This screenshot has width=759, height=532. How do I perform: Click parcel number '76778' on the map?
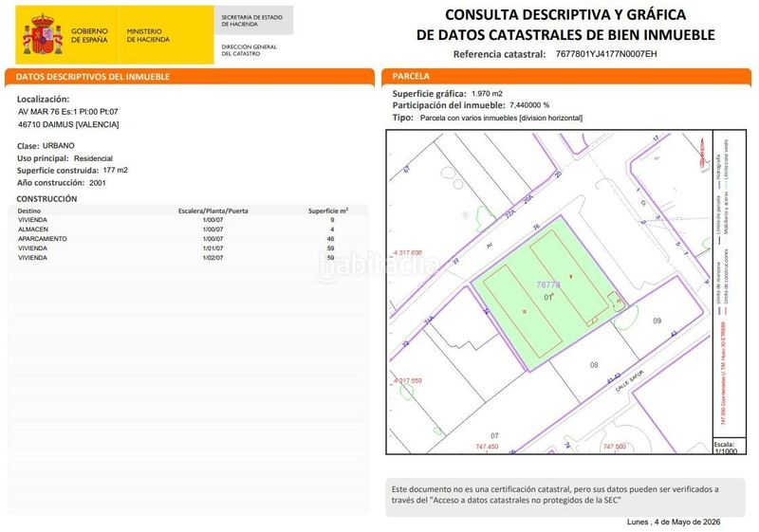pos(548,284)
